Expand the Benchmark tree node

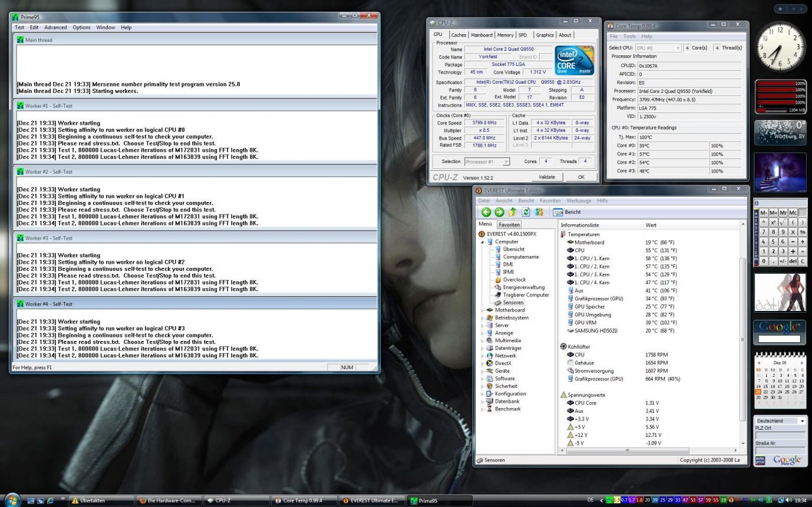483,409
